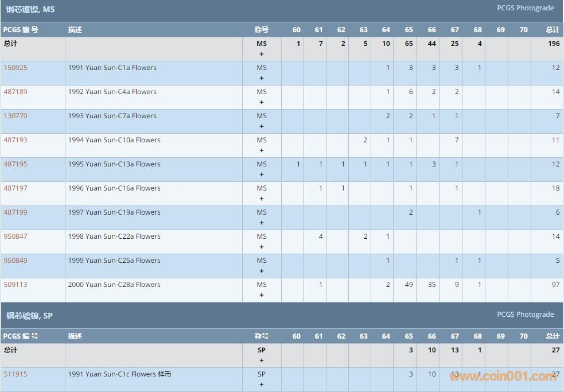Open PCGS Photograde in the SP section header

click(x=525, y=315)
